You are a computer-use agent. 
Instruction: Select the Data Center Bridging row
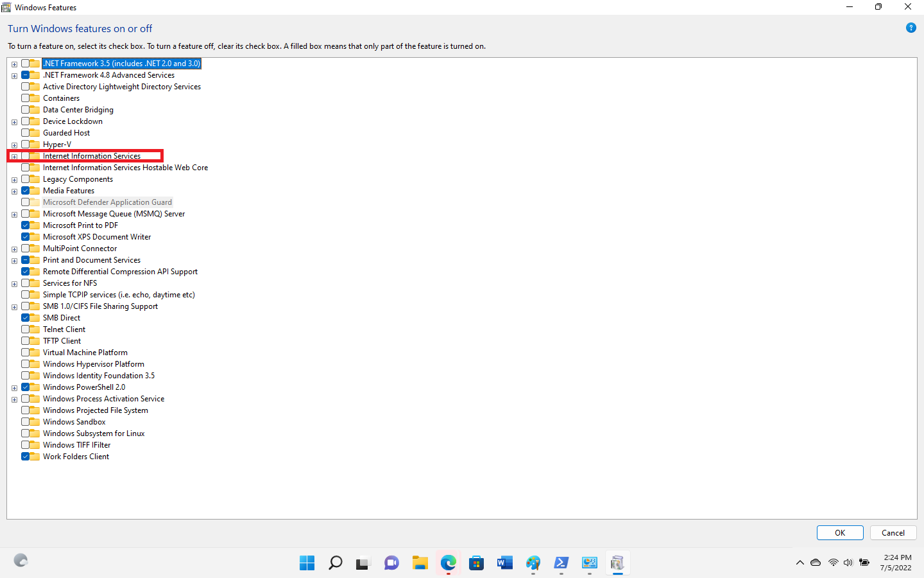tap(78, 110)
